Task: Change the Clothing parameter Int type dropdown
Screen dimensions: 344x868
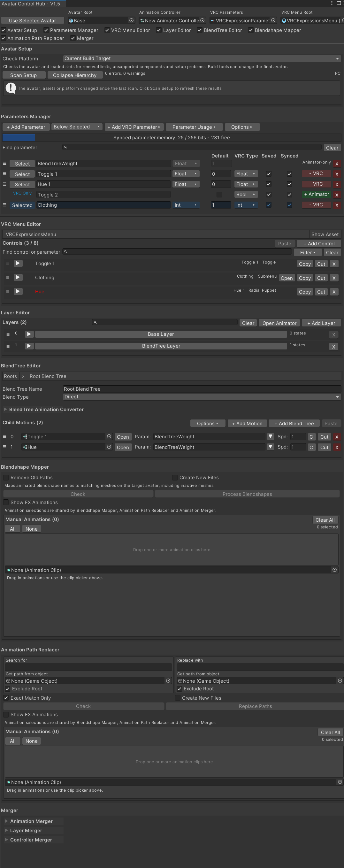Action: (186, 205)
